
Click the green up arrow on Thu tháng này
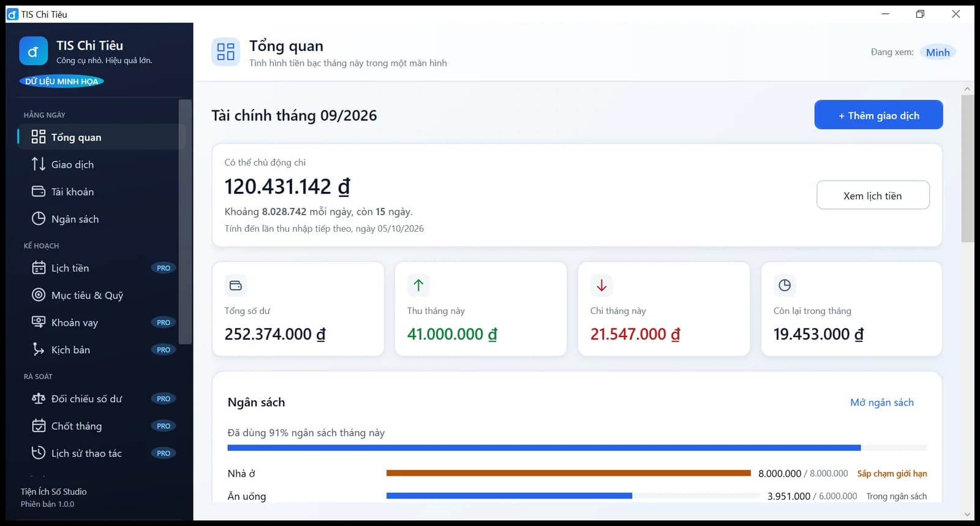coord(418,285)
